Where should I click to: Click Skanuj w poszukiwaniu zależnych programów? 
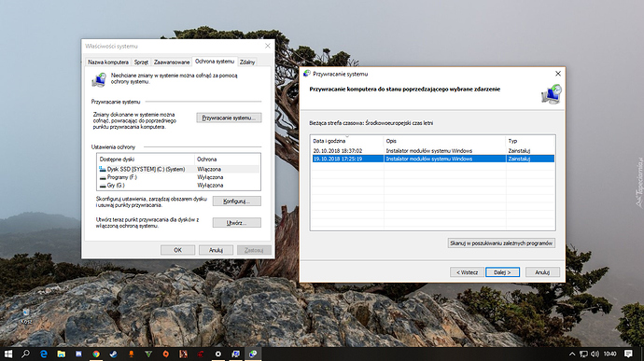pos(501,243)
